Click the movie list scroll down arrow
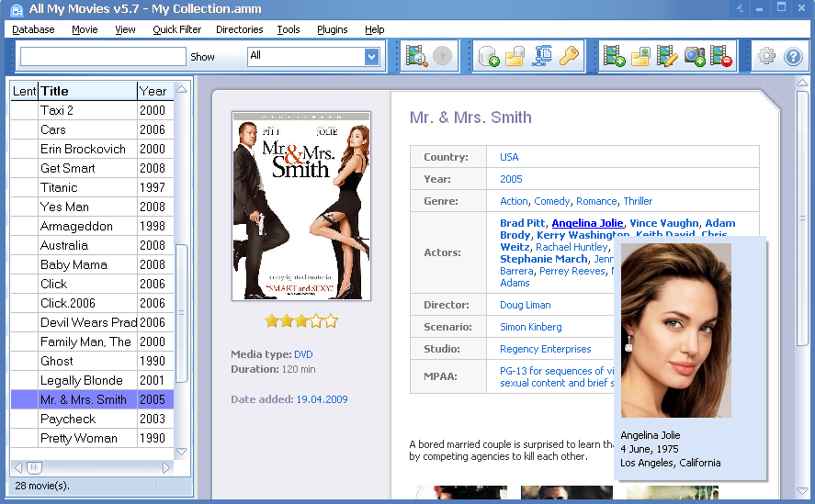 (181, 452)
